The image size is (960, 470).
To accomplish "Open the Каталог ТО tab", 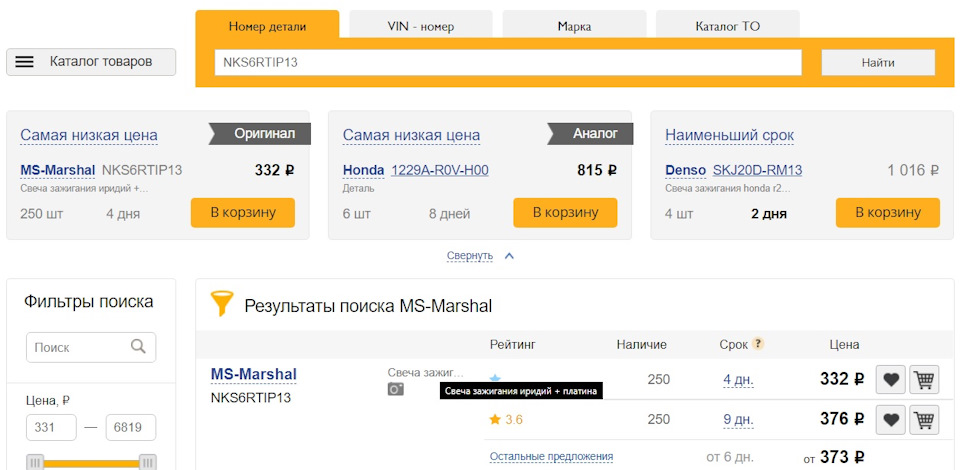I will point(727,26).
